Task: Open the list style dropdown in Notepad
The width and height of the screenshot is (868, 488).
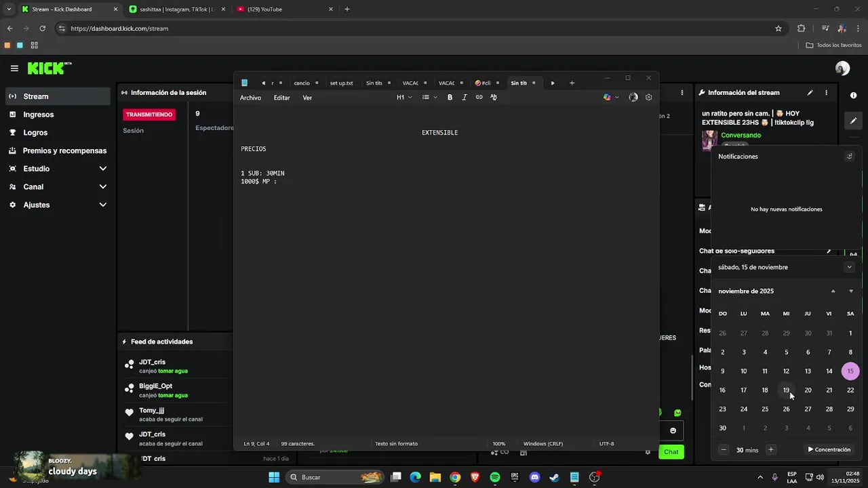Action: click(429, 98)
